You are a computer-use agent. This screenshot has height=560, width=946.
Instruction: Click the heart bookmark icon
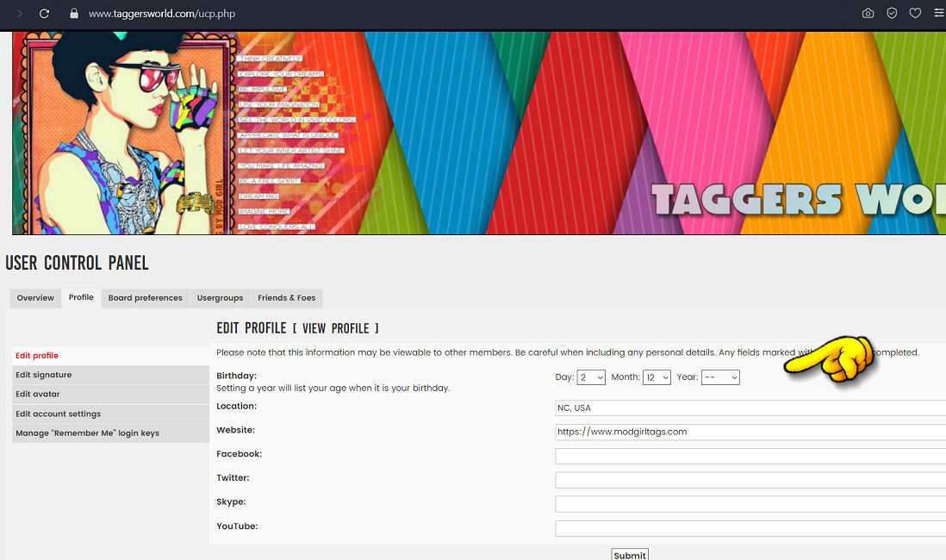click(915, 13)
